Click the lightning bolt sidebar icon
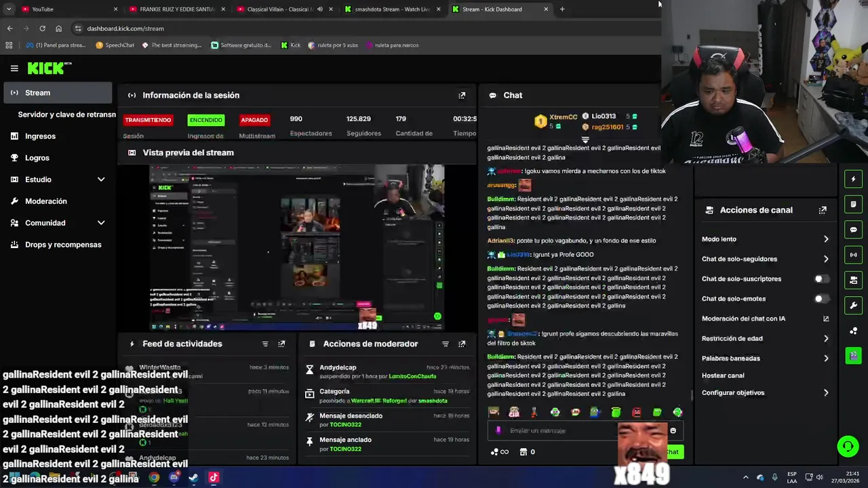 (x=853, y=179)
